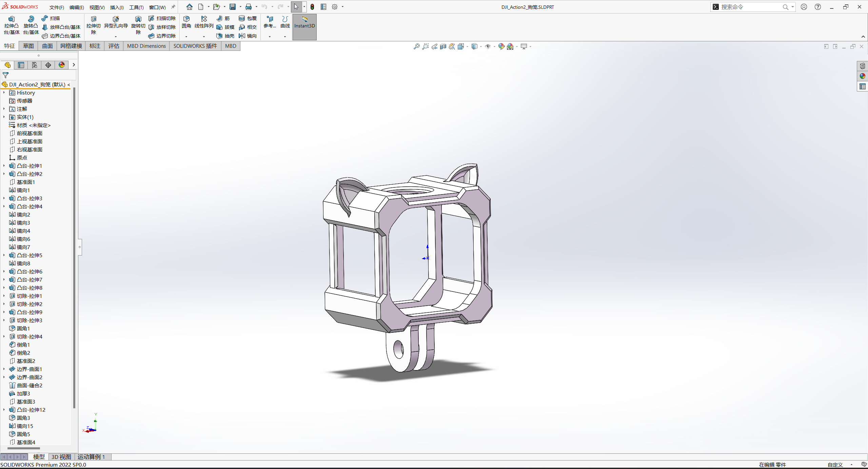This screenshot has width=868, height=469.
Task: Open the dropdown under Linear Pattern tool
Action: [x=204, y=37]
